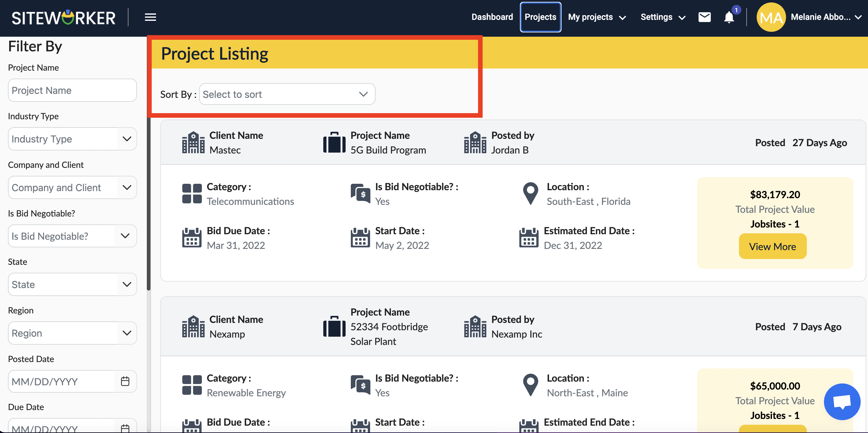Click the bid negotiable icon in Mastec card
This screenshot has height=433, width=868.
(360, 193)
